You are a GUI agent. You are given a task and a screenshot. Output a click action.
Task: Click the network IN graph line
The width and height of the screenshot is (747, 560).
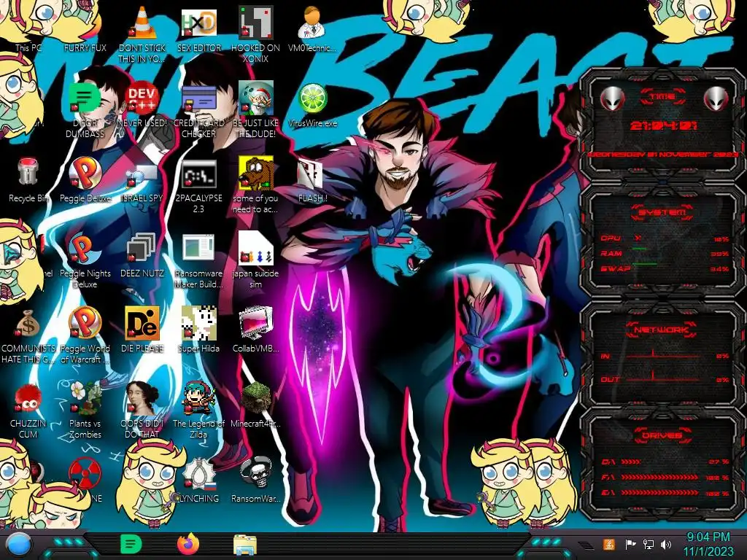pyautogui.click(x=662, y=355)
